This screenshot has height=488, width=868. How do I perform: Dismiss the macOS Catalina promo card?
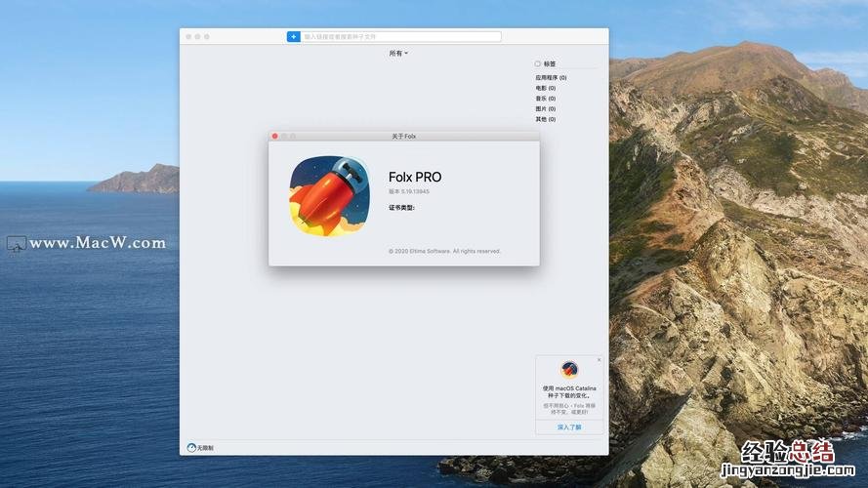click(x=599, y=360)
